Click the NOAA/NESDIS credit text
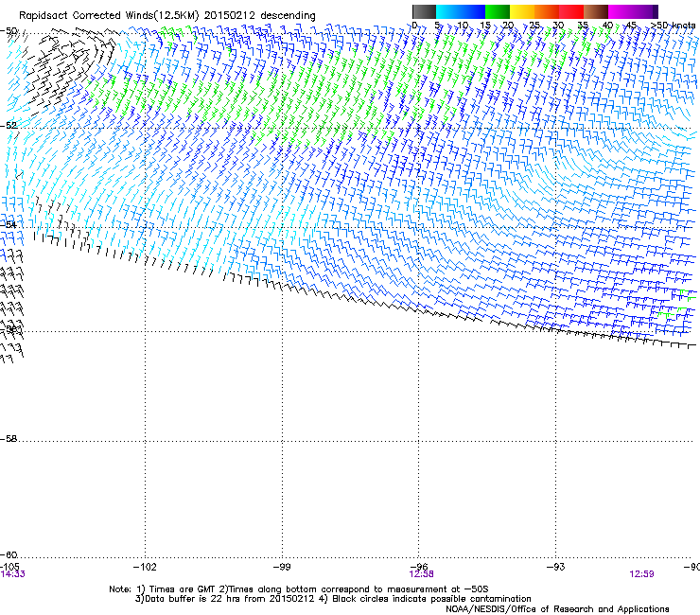This screenshot has width=700, height=615. click(x=557, y=608)
